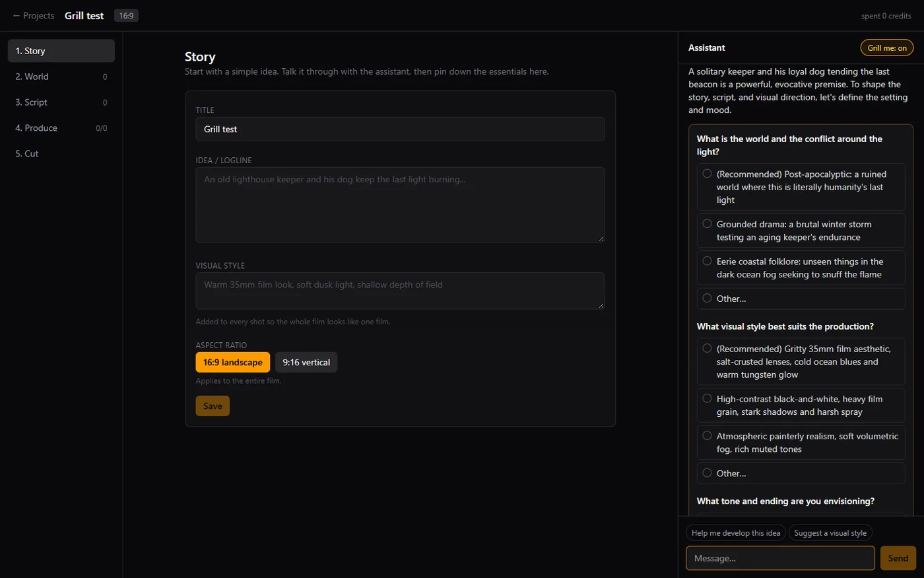The image size is (924, 578).
Task: Go back to Projects
Action: [33, 16]
